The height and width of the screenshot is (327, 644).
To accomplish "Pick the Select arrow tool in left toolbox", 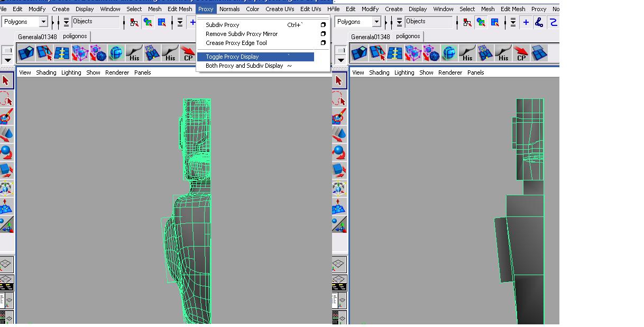I will [6, 81].
